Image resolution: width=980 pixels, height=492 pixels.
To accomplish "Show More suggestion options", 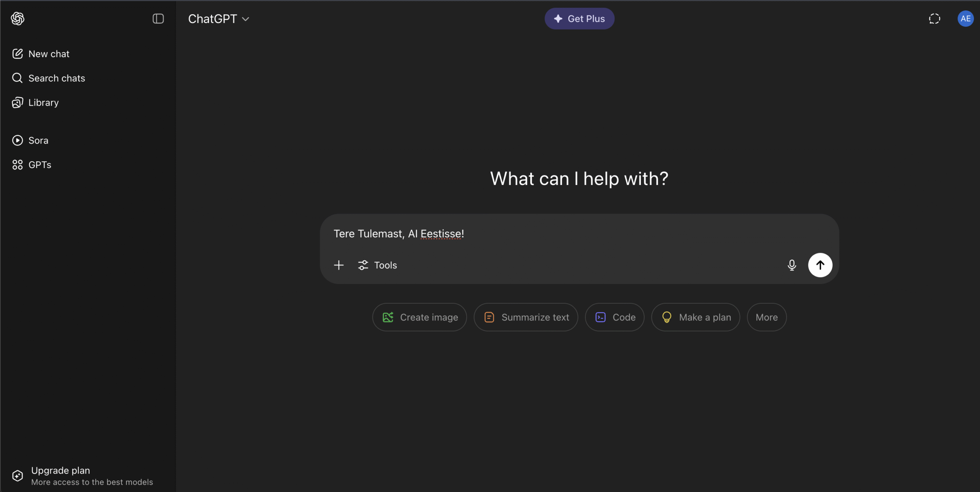I will (766, 317).
